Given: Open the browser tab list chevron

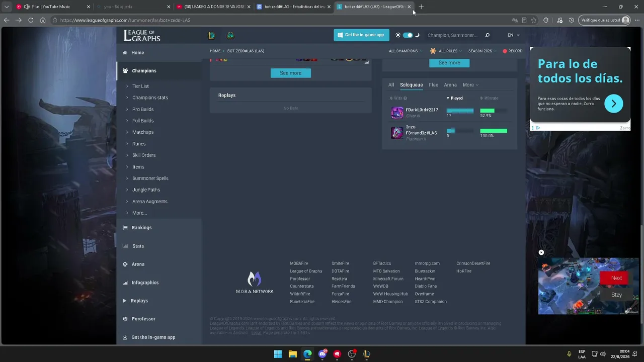Looking at the screenshot, I should [x=7, y=7].
